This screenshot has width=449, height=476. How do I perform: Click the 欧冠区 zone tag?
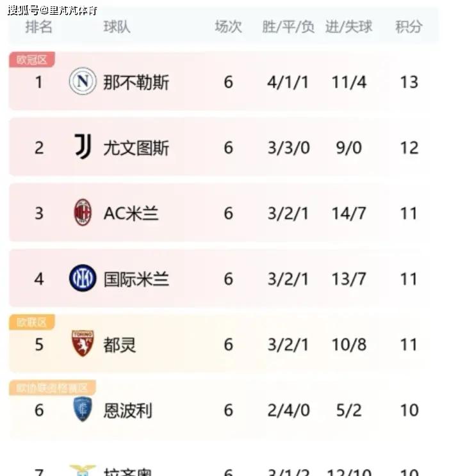pos(32,60)
